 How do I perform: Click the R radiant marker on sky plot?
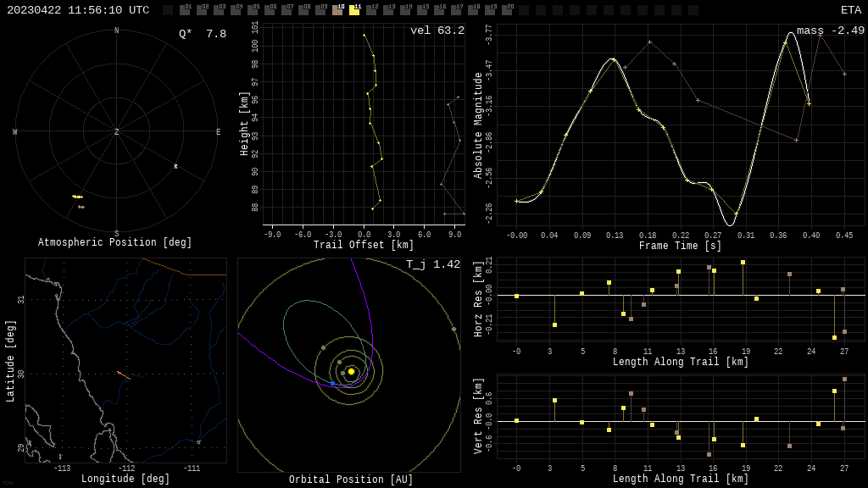pos(176,167)
